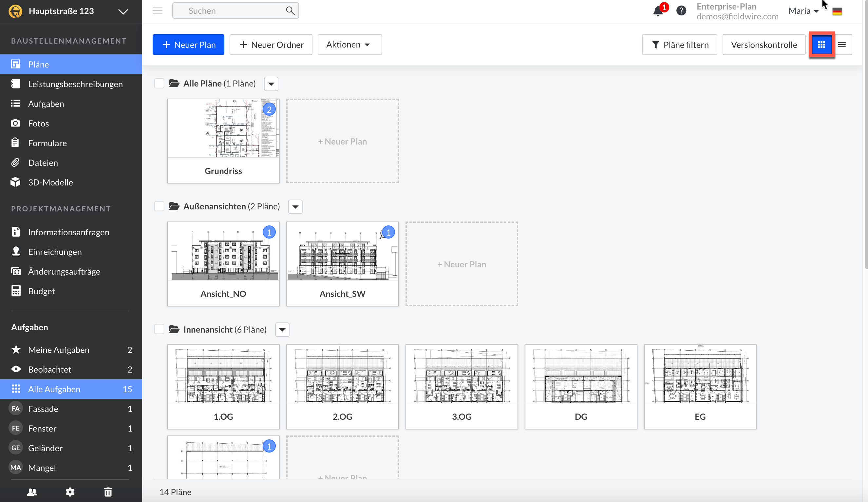Click the Dateien paperclip icon

[x=15, y=163]
